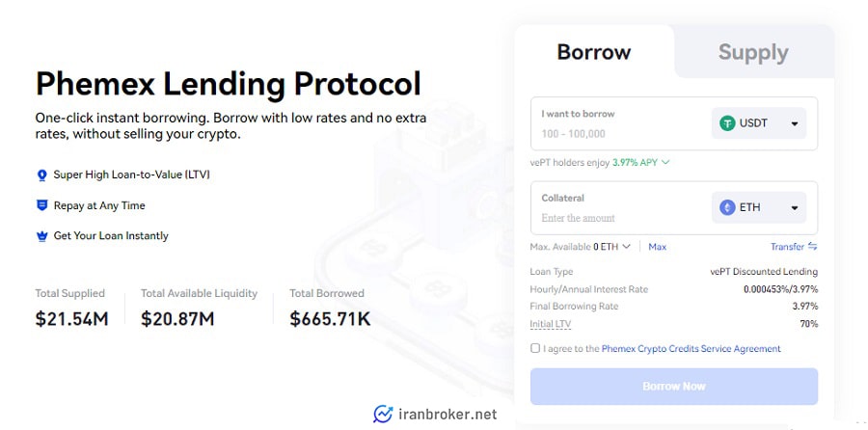Screen dimensions: 868x430
Task: Switch to the Supply tab
Action: (x=753, y=53)
